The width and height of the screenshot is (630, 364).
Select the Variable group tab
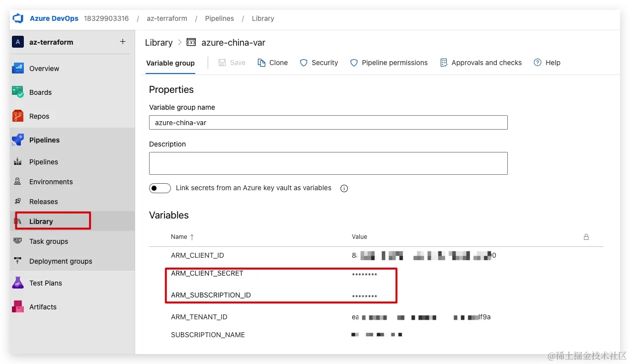(170, 63)
